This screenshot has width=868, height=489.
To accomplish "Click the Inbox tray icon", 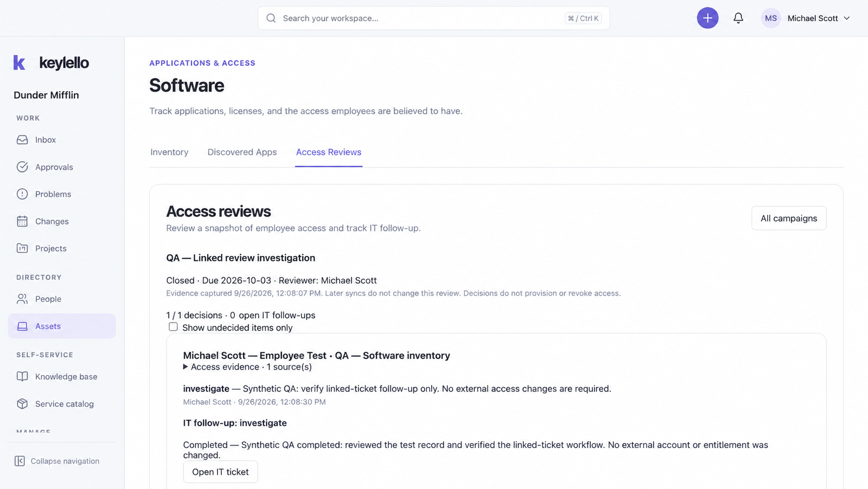I will pos(22,140).
